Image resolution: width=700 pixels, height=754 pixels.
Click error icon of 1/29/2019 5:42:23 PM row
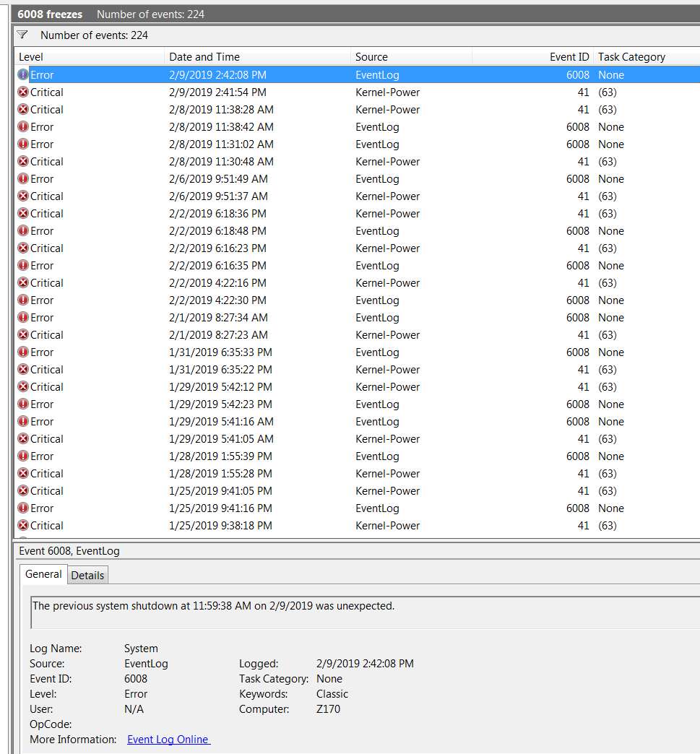tap(23, 404)
